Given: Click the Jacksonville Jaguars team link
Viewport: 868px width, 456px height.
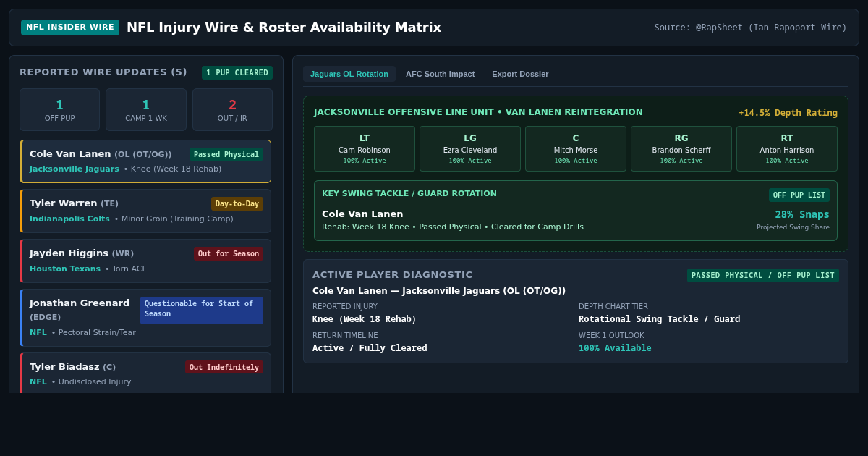Looking at the screenshot, I should pyautogui.click(x=75, y=169).
